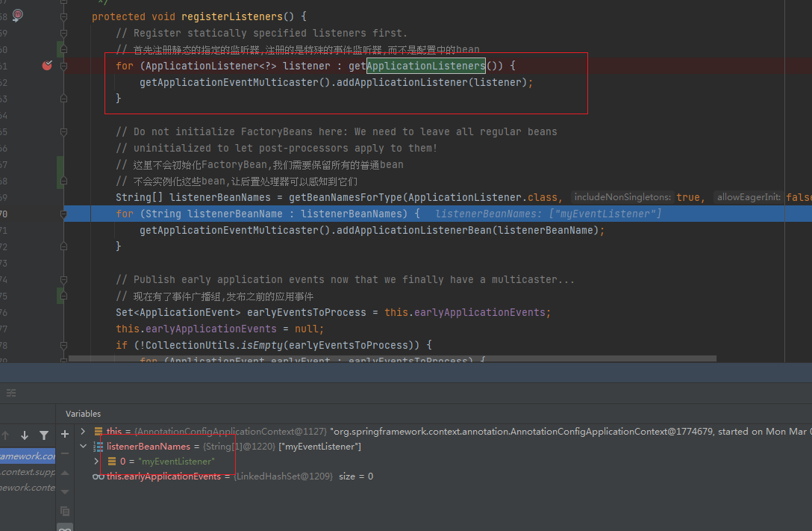Expand the 0 = "myEventListener" array element
The width and height of the screenshot is (812, 531).
pos(96,462)
